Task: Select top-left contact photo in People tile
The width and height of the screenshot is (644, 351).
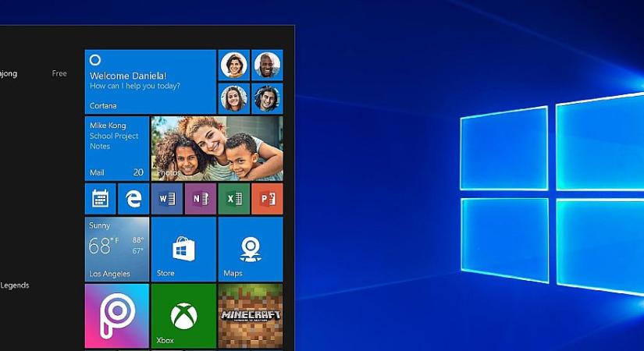Action: click(x=233, y=65)
